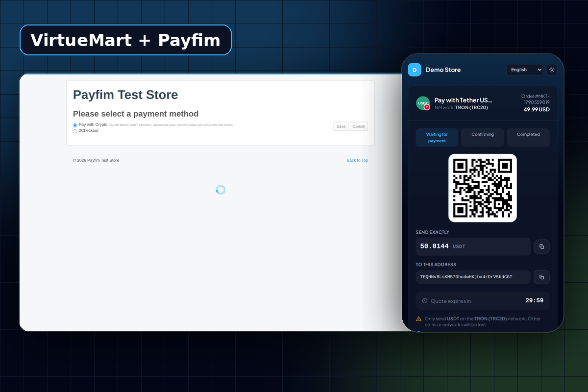Click the Only send USDT warning text
The image size is (588, 392).
coord(483,321)
